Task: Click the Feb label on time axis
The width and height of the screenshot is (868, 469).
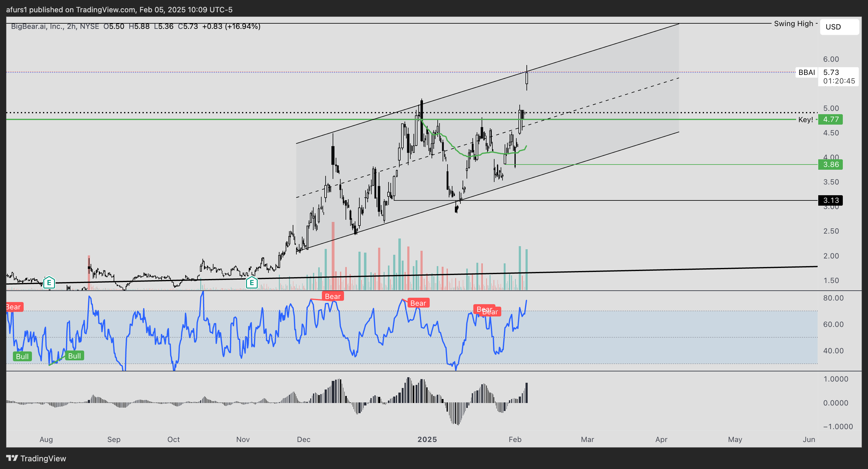Action: pyautogui.click(x=515, y=439)
